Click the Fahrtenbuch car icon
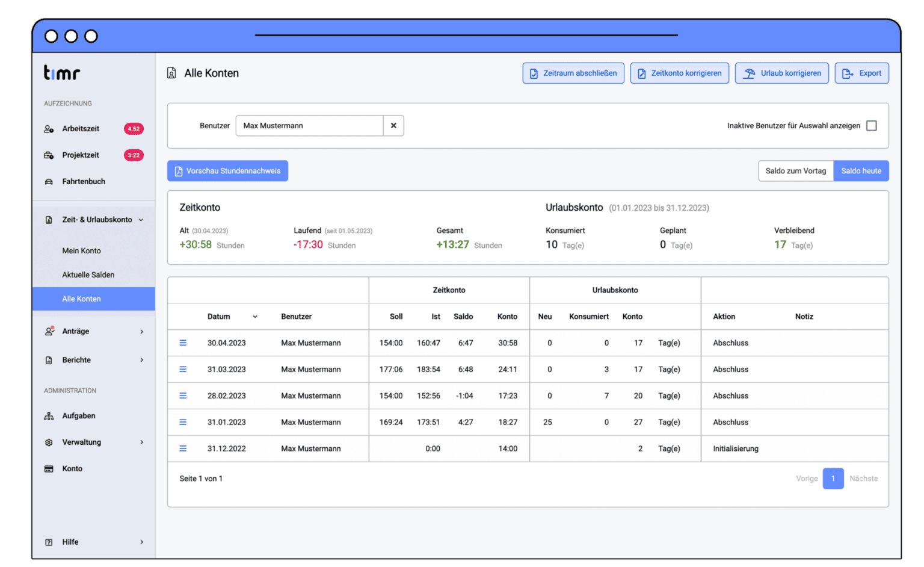924x567 pixels. tap(49, 182)
